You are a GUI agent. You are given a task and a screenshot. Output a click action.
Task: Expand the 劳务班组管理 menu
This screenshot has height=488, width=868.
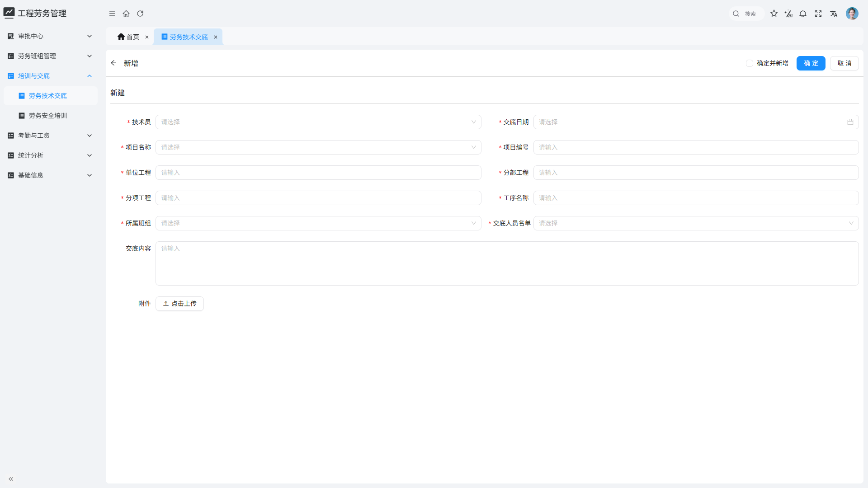click(51, 56)
